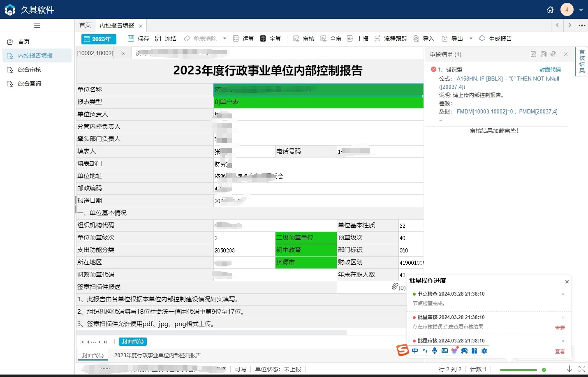Click the sheet's horizontal scrollbar

211,332
